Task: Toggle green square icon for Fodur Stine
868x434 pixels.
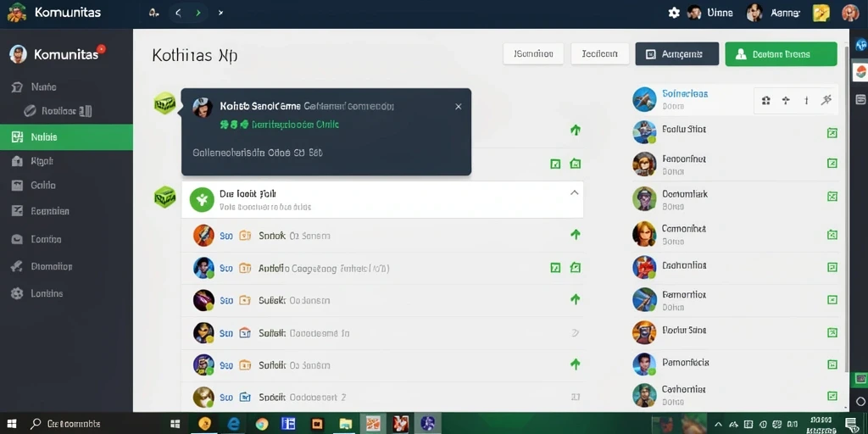Action: click(832, 332)
